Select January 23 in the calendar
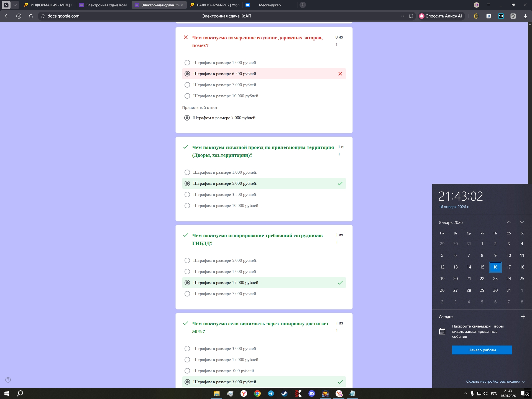 (495, 279)
